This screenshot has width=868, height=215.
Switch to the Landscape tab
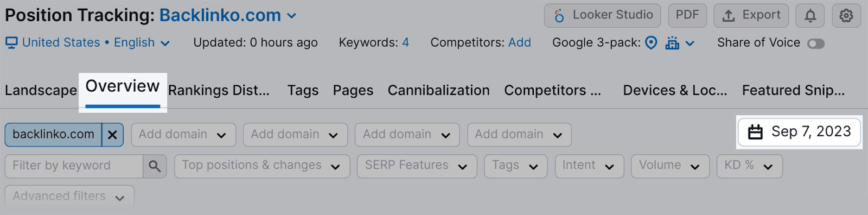(41, 90)
